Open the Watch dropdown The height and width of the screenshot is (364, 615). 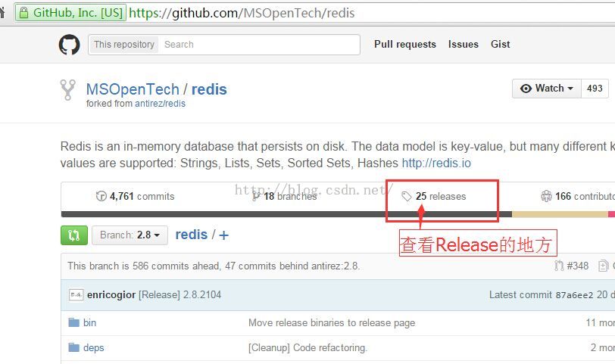(547, 88)
